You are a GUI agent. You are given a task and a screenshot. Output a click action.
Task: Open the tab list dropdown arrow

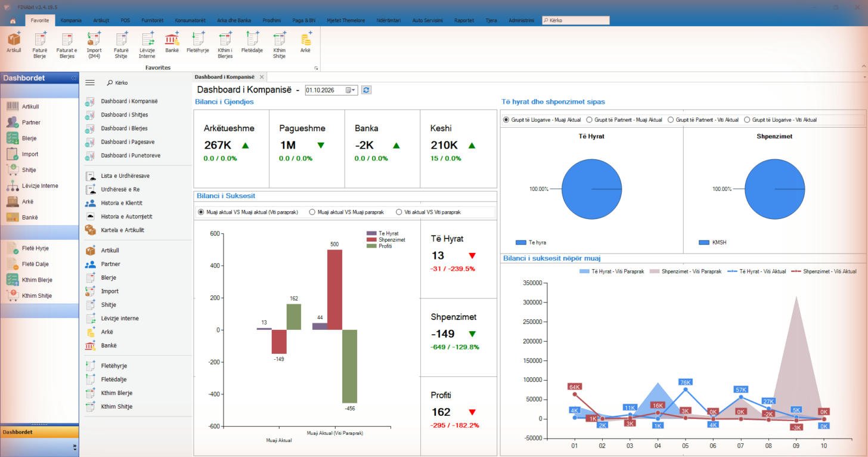(x=864, y=78)
